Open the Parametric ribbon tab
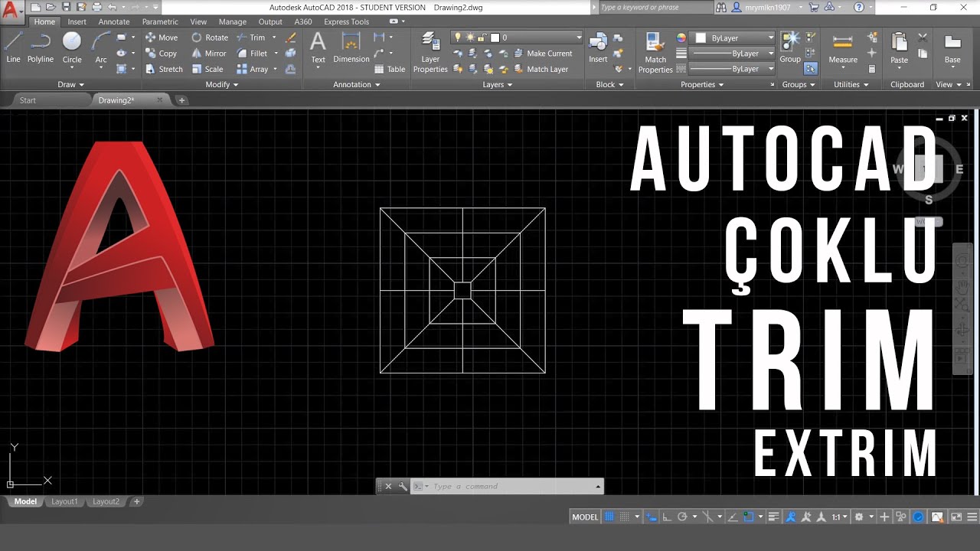The width and height of the screenshot is (980, 551). [x=160, y=21]
